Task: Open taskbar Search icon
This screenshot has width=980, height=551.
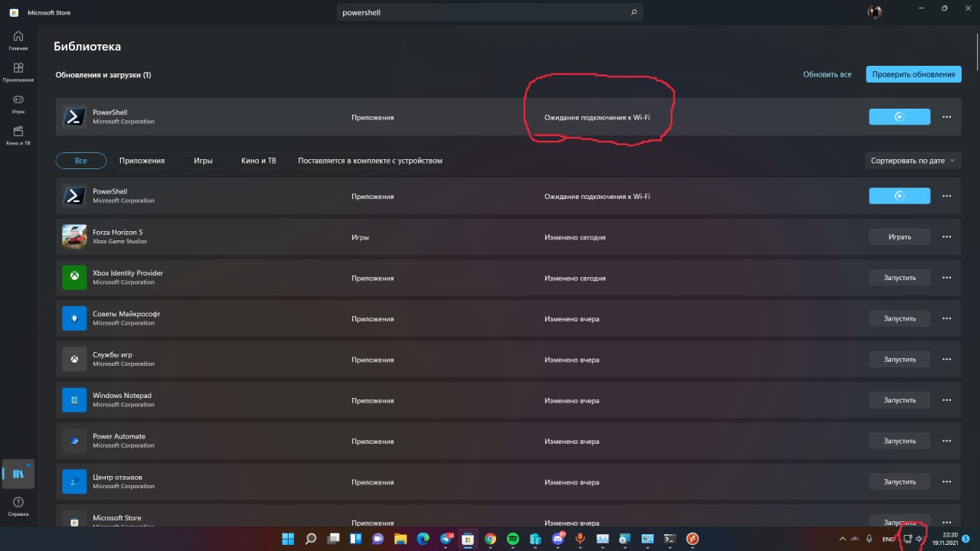Action: coord(311,539)
